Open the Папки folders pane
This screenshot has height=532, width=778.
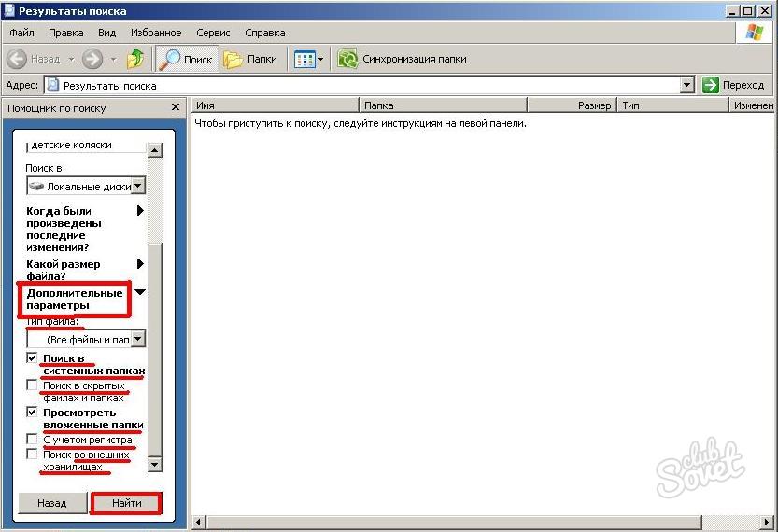[x=250, y=59]
